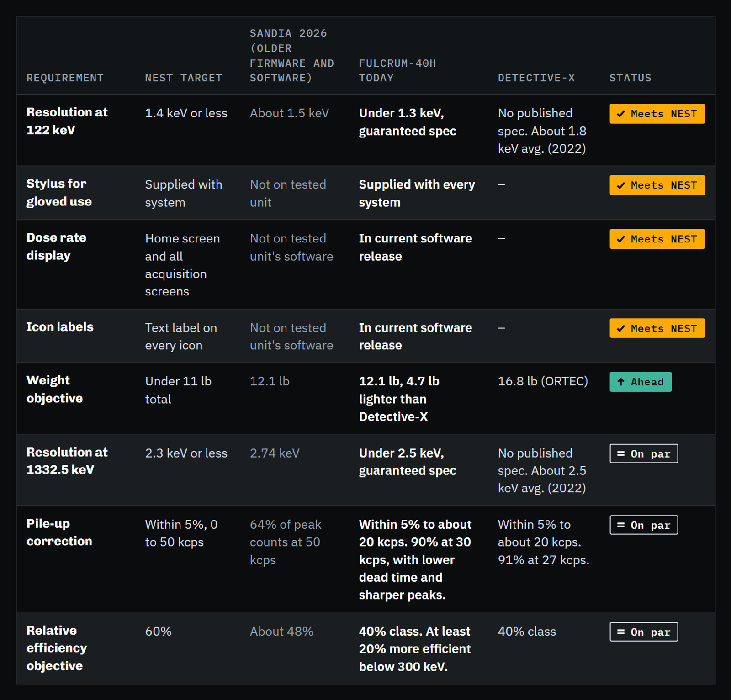Click the REQUIREMENT column header
The image size is (731, 700).
[x=65, y=78]
